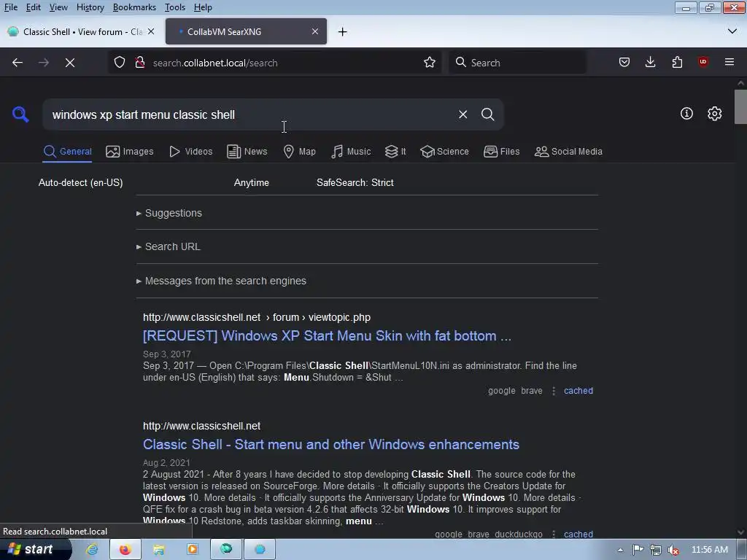Image resolution: width=747 pixels, height=560 pixels.
Task: Open the Extensions puzzle icon
Action: (x=677, y=63)
